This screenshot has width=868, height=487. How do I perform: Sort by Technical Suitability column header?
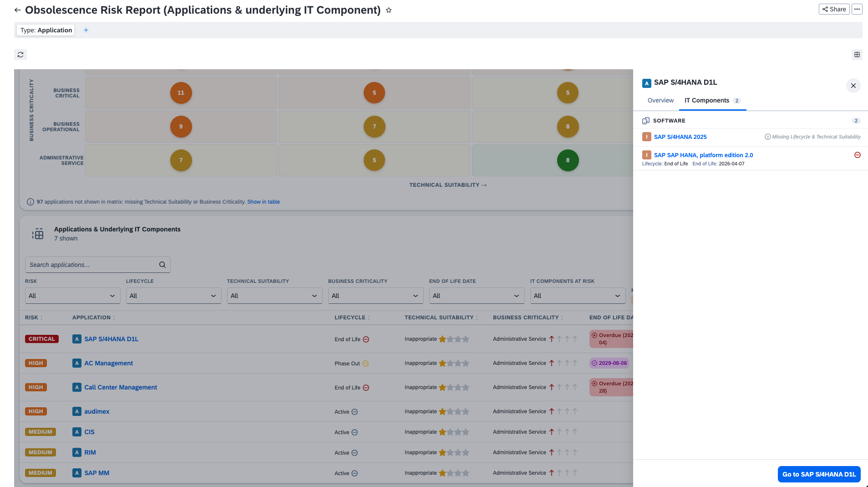click(x=442, y=318)
